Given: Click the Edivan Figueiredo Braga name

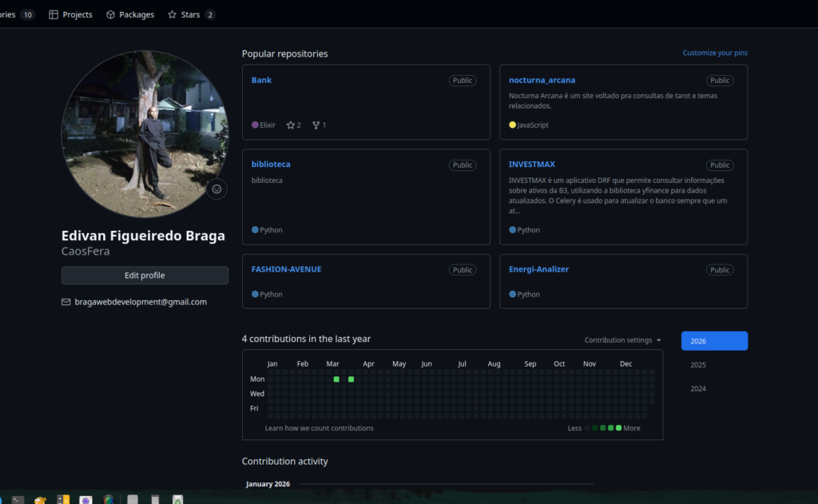Looking at the screenshot, I should (143, 236).
